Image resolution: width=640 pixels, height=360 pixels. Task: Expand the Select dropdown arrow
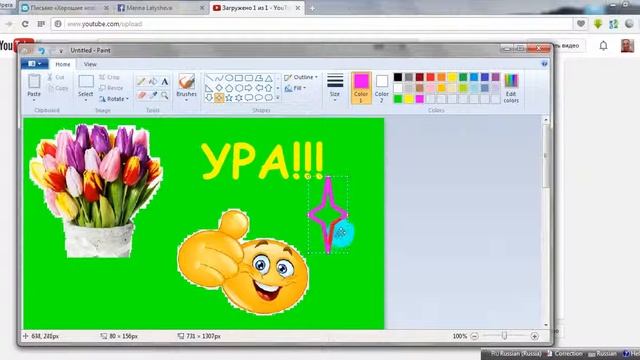tap(86, 100)
